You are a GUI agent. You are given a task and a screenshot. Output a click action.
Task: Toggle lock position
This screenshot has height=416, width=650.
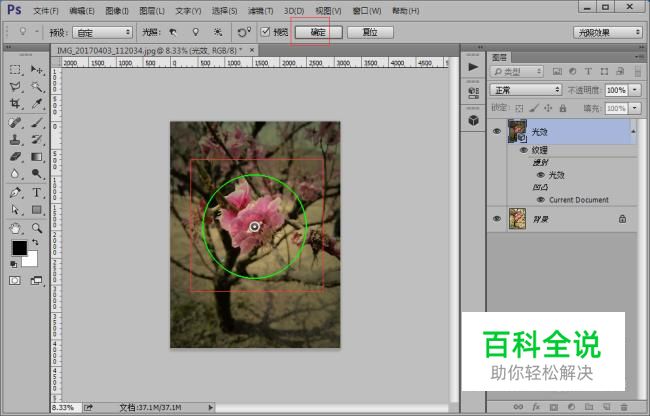click(548, 109)
